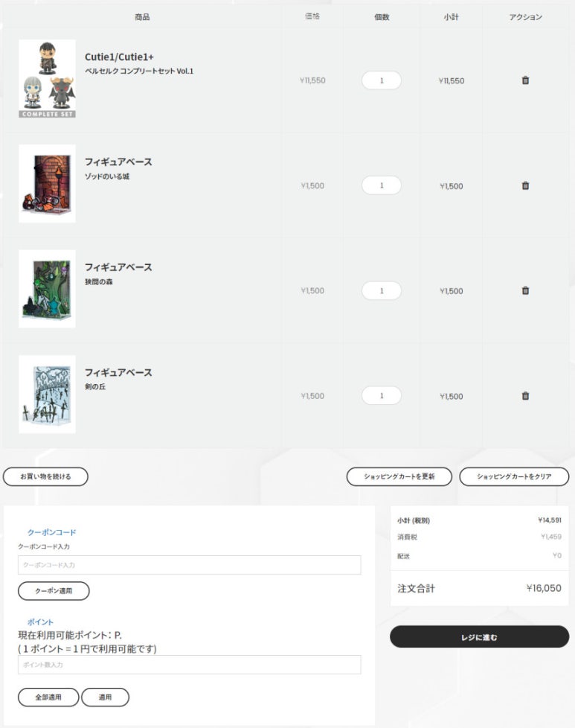Focus the ポイント数入力 text field
This screenshot has width=575, height=728.
[x=190, y=665]
